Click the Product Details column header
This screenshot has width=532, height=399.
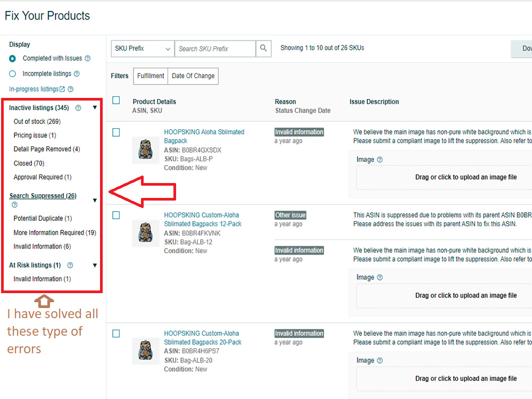point(154,102)
